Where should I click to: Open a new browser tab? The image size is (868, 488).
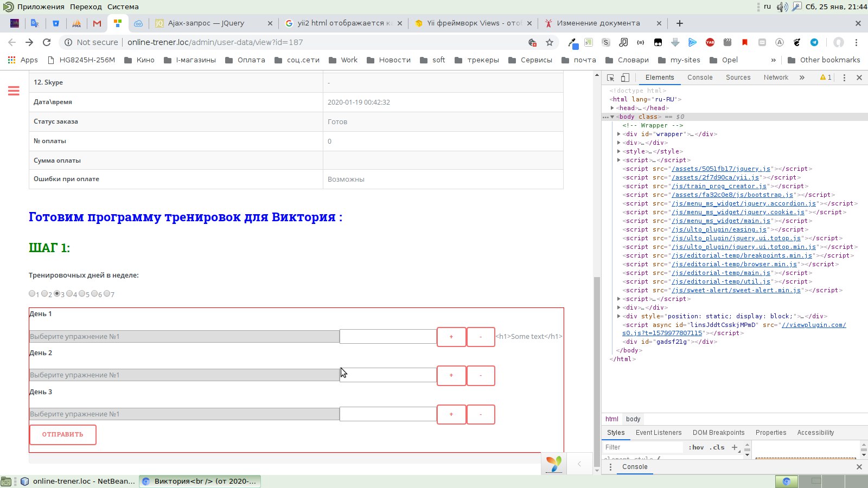680,23
